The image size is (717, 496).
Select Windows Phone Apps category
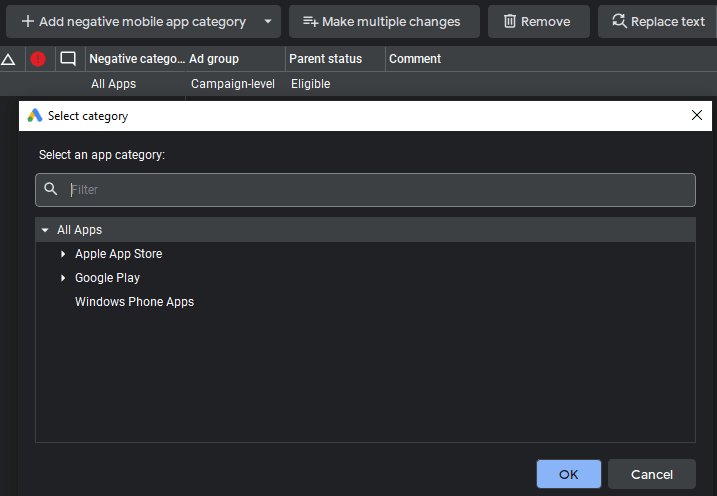134,302
